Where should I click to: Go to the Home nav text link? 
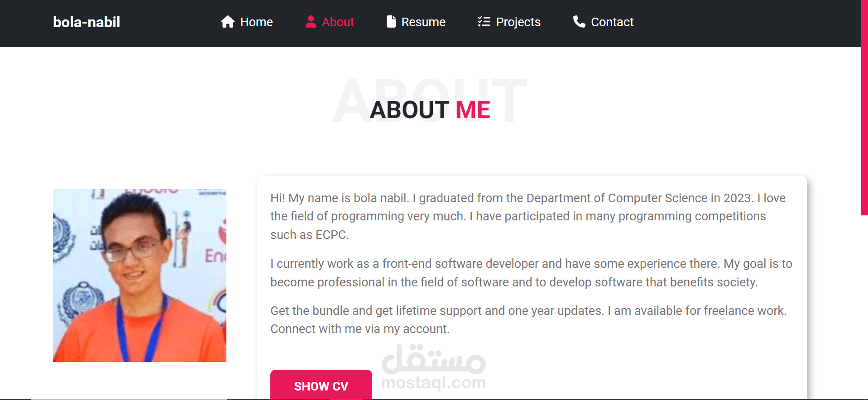[256, 22]
